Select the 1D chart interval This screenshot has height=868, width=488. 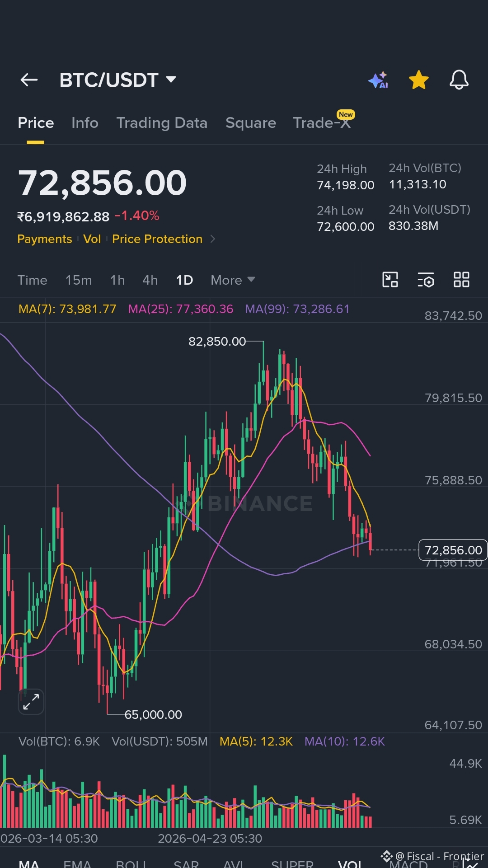[184, 280]
